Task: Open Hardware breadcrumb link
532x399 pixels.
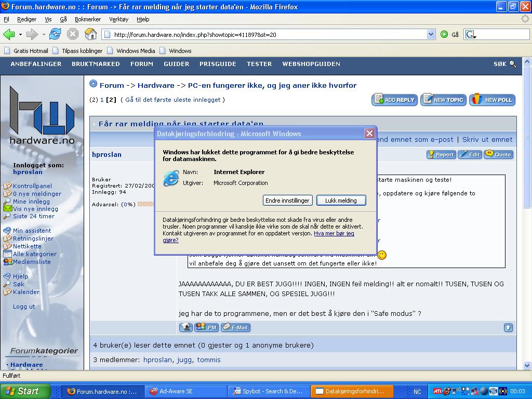Action: point(156,86)
